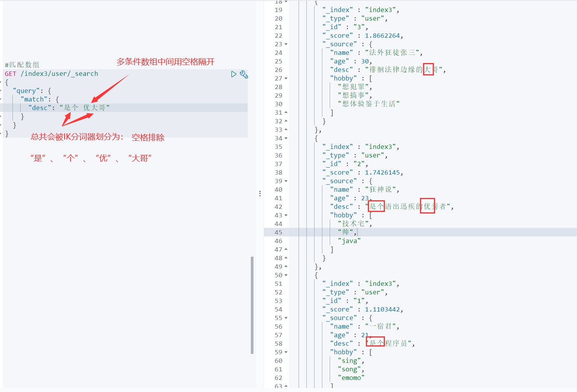Collapse the _source block at line 39

click(286, 181)
